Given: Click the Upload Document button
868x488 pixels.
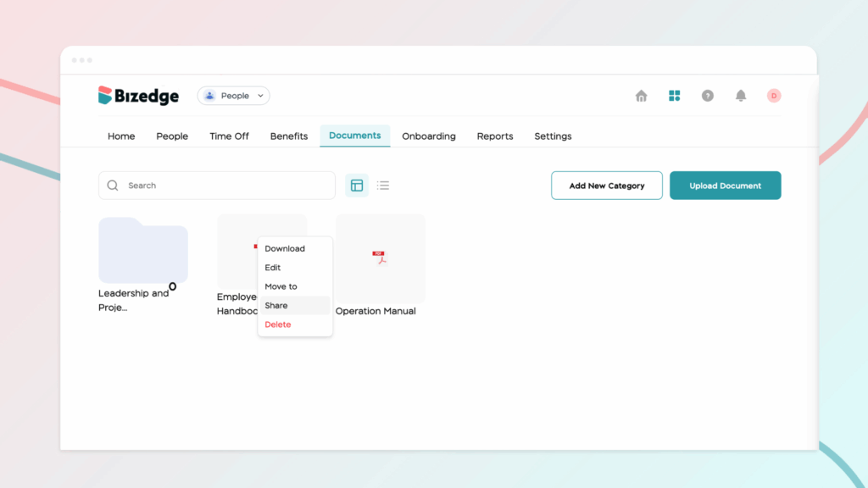Looking at the screenshot, I should pos(725,186).
